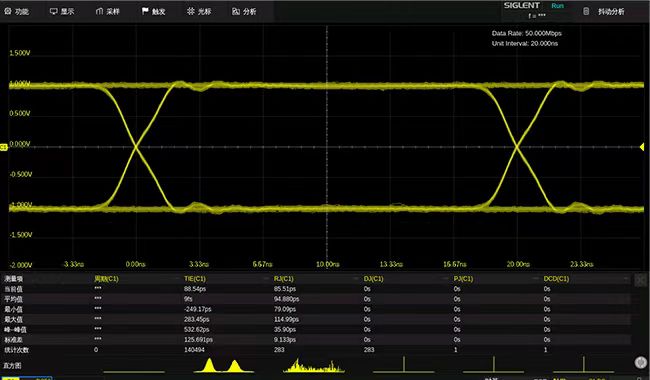Open the 分析 analysis menu
Screen dimensions: 650x380
244,12
